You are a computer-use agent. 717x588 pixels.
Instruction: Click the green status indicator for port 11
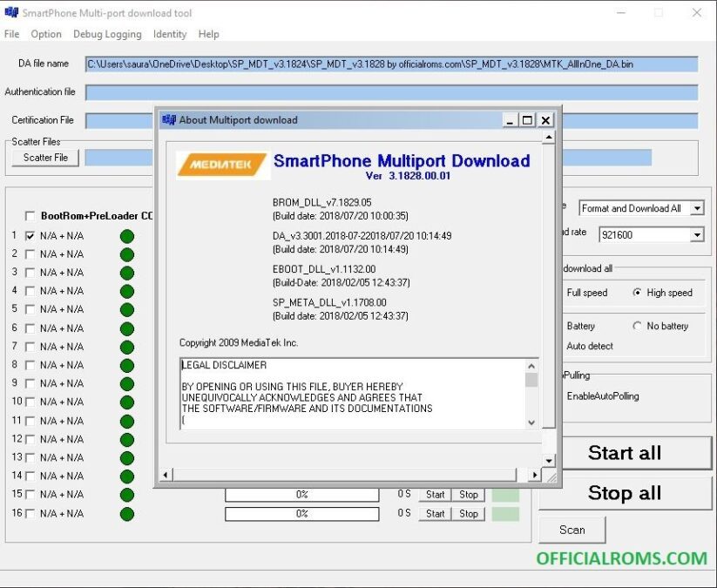click(127, 421)
